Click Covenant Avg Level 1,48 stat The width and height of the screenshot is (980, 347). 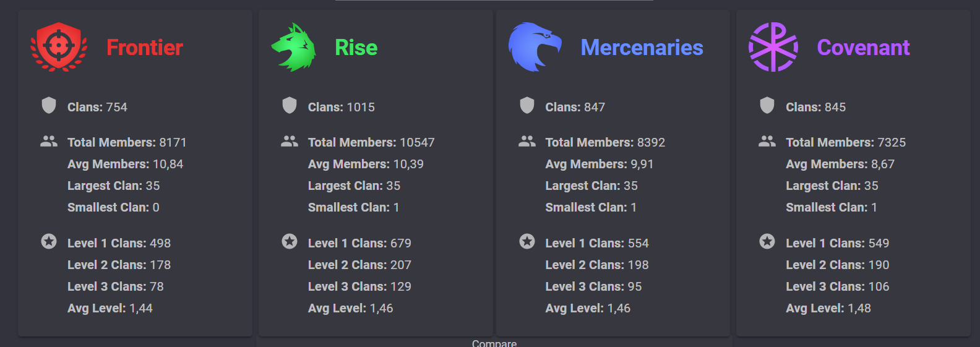(828, 308)
